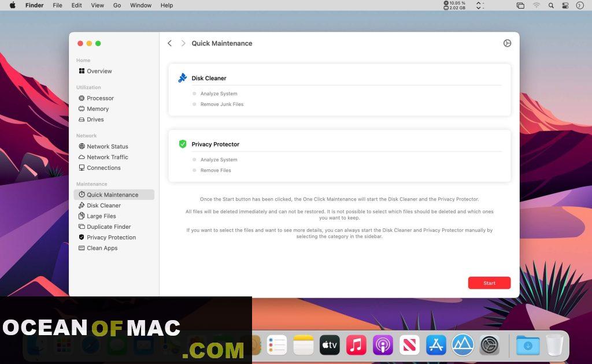Select Processor in the sidebar
This screenshot has width=592, height=364.
pyautogui.click(x=96, y=98)
